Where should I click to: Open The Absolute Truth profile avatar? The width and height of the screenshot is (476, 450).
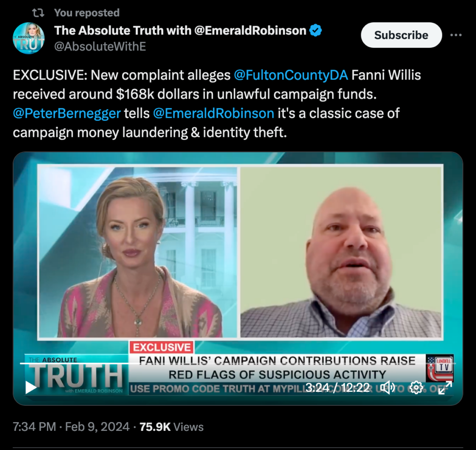(28, 38)
